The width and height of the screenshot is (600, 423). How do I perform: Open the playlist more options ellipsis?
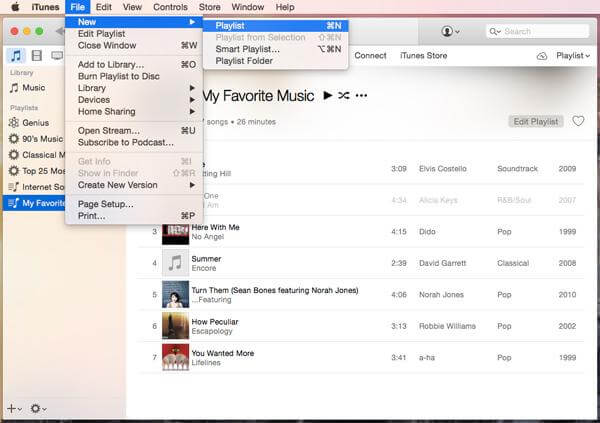pyautogui.click(x=361, y=95)
